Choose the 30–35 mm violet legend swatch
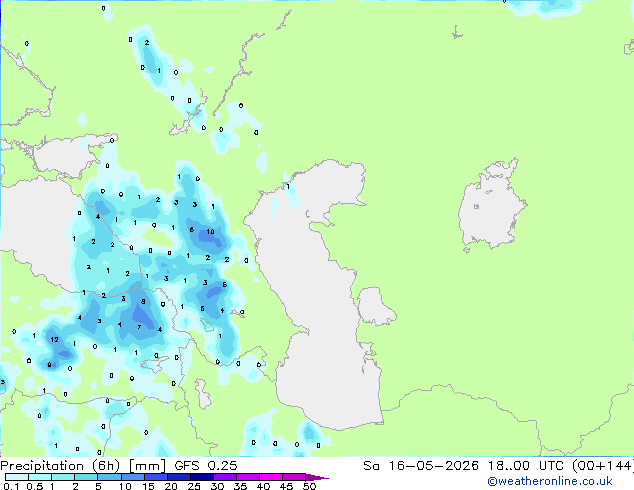Viewport: 634px width, 490px height. click(224, 477)
